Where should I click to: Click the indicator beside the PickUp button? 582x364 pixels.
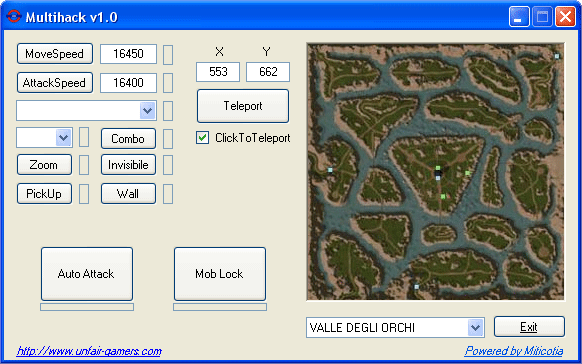pyautogui.click(x=84, y=194)
